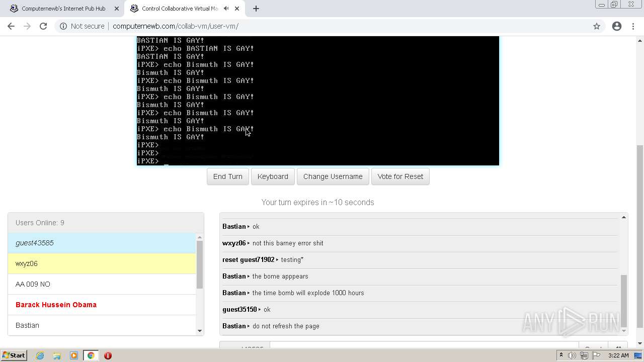Click the page vertical scrollbar thumb
This screenshot has height=362, width=644.
(x=640, y=236)
